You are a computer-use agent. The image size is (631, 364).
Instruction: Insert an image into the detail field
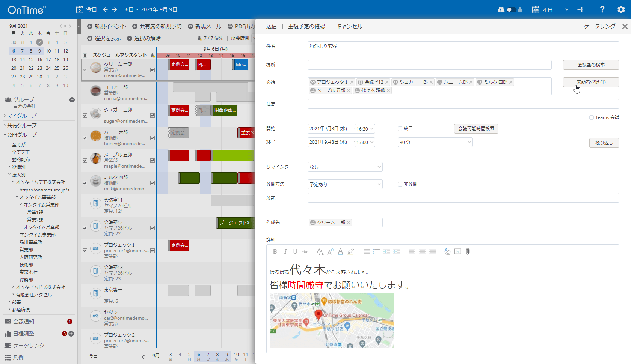click(x=457, y=251)
